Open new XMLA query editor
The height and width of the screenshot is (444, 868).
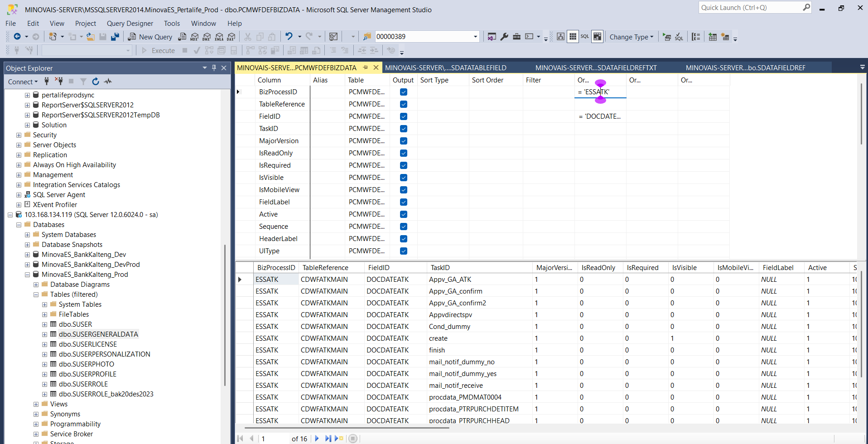click(x=219, y=37)
